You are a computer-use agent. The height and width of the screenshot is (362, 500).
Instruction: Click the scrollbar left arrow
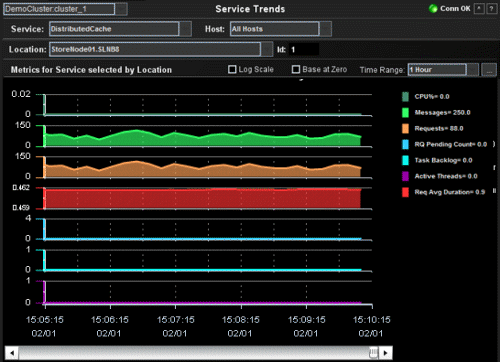click(x=12, y=353)
